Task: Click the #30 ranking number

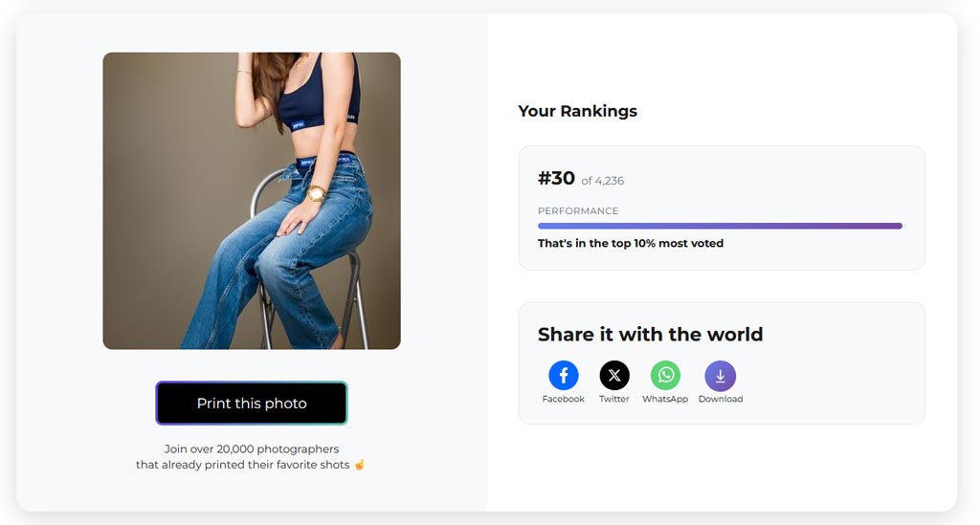Action: coord(556,178)
